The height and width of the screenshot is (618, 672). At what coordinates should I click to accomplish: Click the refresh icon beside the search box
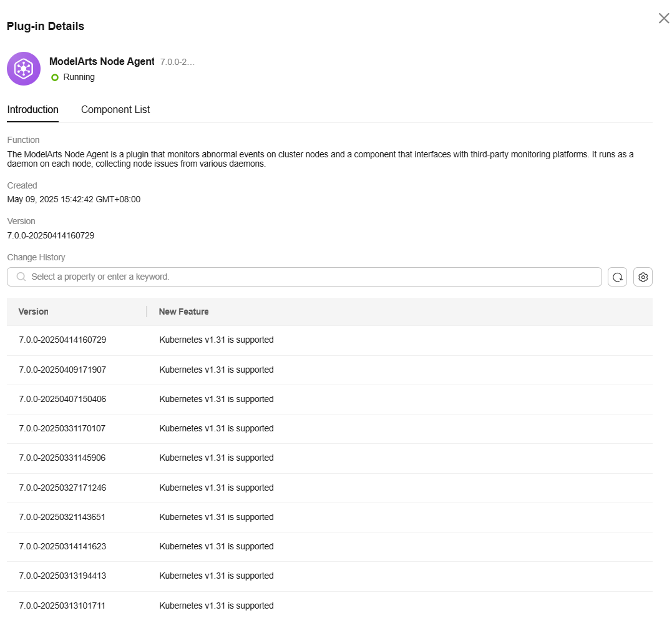617,277
